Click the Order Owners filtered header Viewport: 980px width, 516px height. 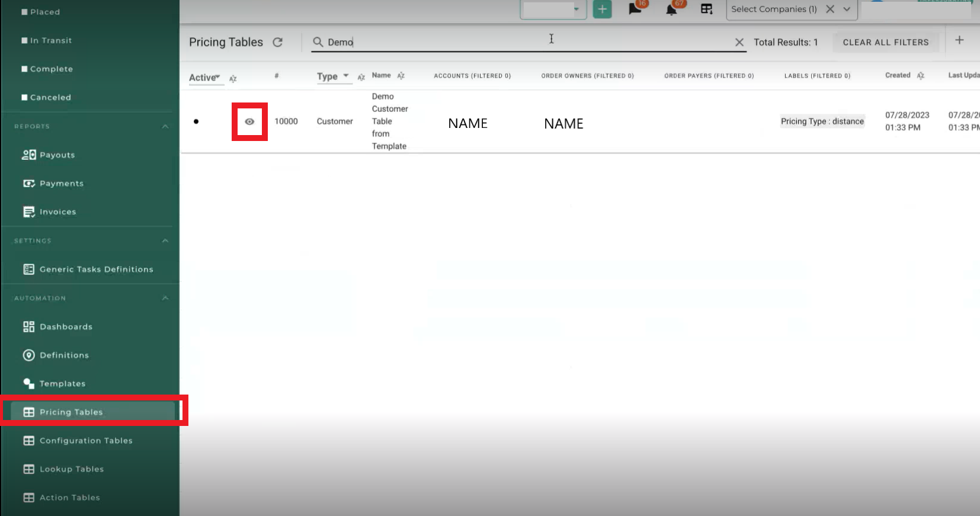(587, 76)
